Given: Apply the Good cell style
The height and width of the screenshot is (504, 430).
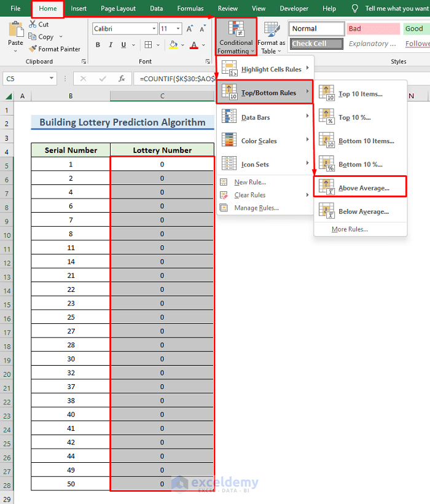Looking at the screenshot, I should tap(416, 29).
